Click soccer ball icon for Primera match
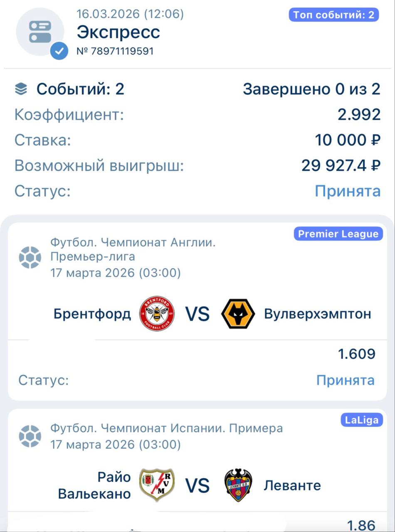The width and height of the screenshot is (395, 532). [30, 436]
